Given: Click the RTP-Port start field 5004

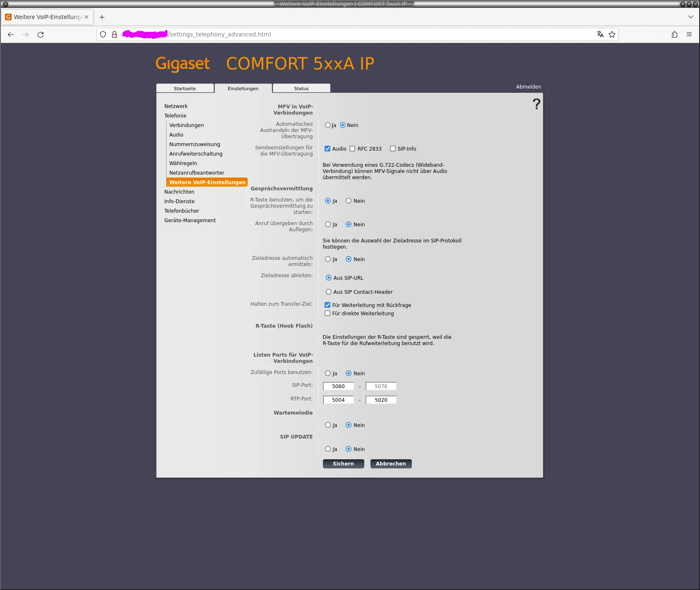Looking at the screenshot, I should (338, 400).
